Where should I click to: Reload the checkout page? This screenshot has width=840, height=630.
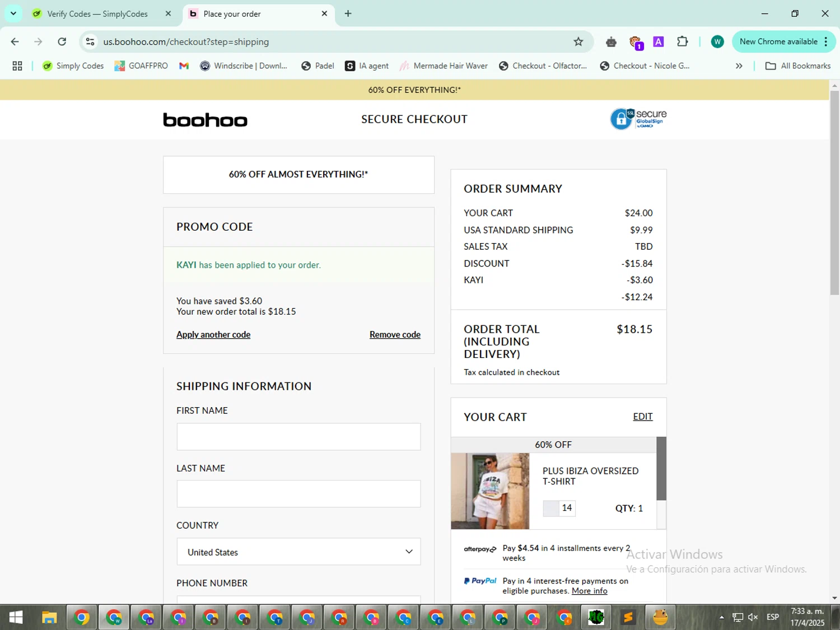pyautogui.click(x=62, y=41)
